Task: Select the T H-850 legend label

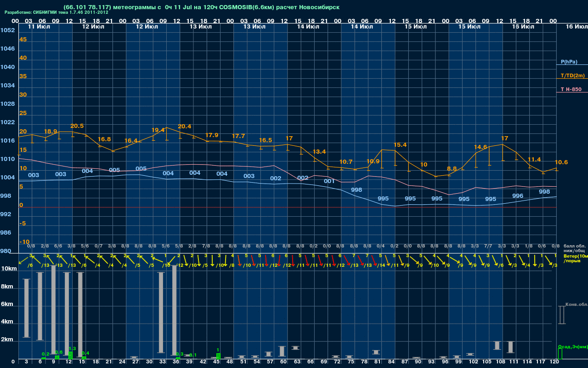Action: (x=571, y=89)
